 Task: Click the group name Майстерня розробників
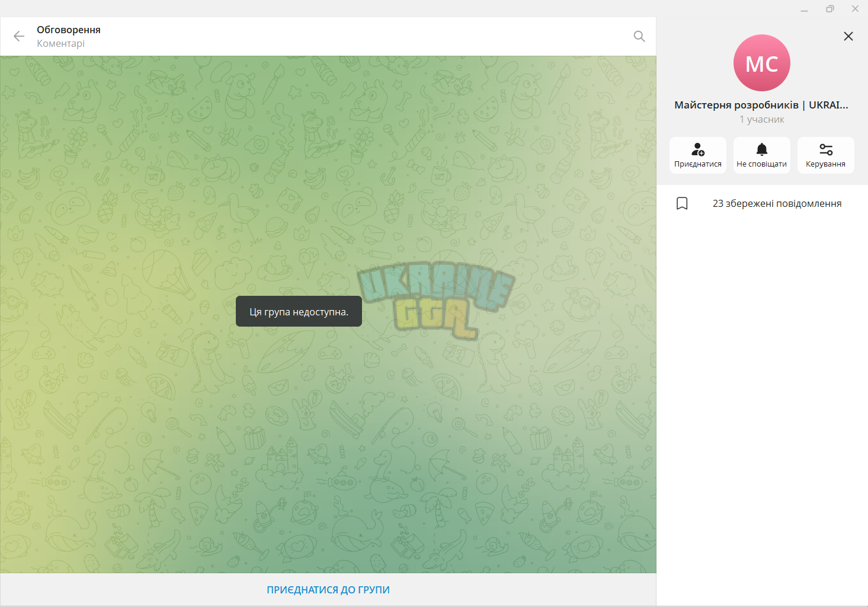coord(761,105)
